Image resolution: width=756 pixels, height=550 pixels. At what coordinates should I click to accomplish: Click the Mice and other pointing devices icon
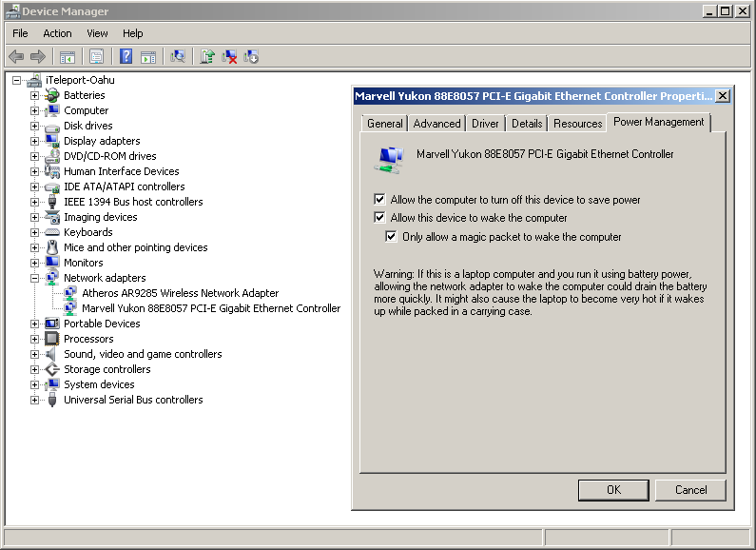coord(52,247)
